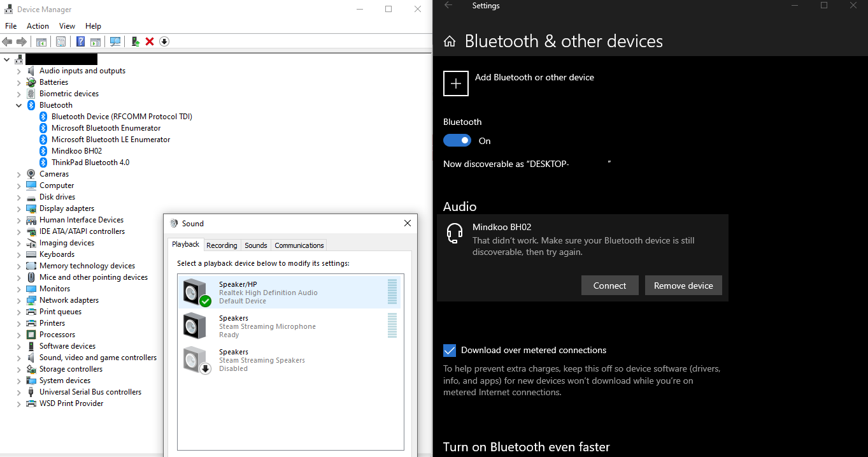Click the Speaker/HP volume level meter
Image resolution: width=868 pixels, height=457 pixels.
pos(392,291)
